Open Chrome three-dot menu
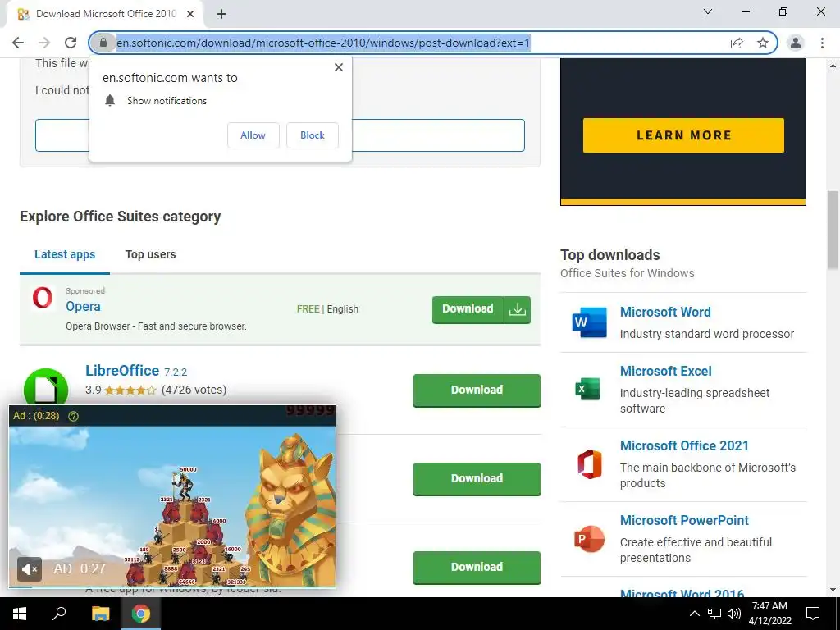Image resolution: width=840 pixels, height=630 pixels. [x=822, y=43]
